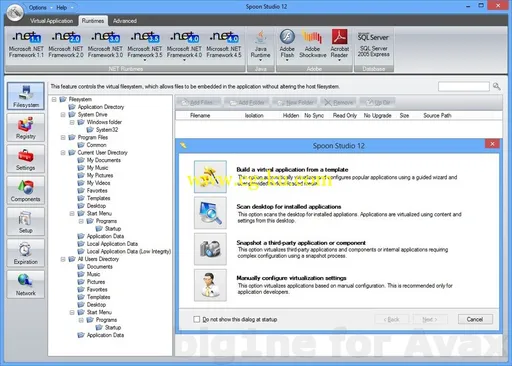Open the Components panel in sidebar
Screen dimensions: 512x366
(26, 190)
